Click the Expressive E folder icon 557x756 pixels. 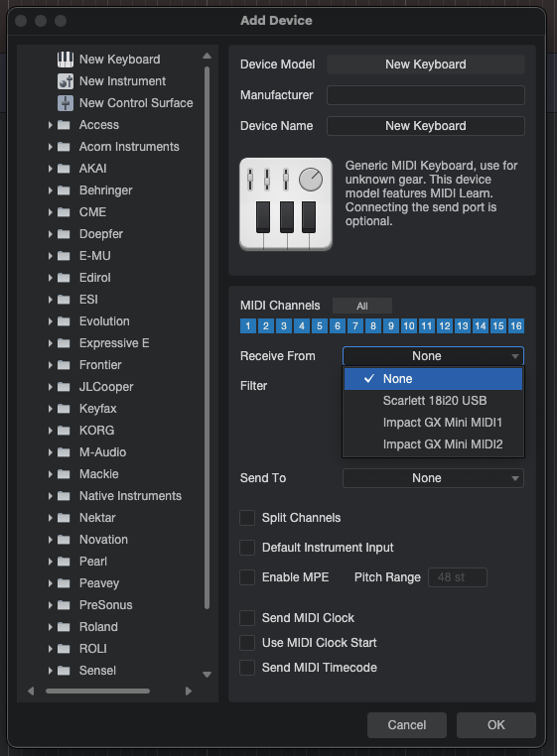[x=64, y=343]
